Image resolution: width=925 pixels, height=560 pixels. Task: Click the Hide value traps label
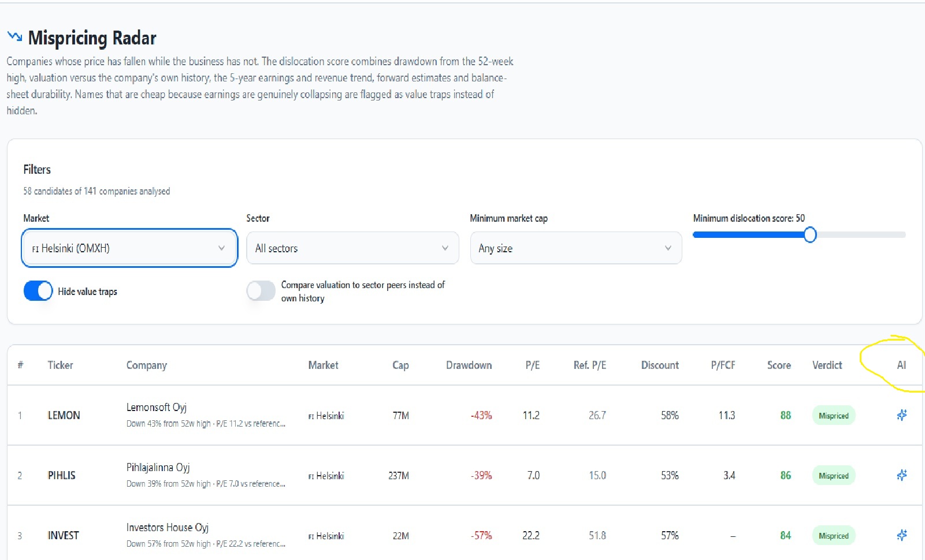pyautogui.click(x=87, y=292)
